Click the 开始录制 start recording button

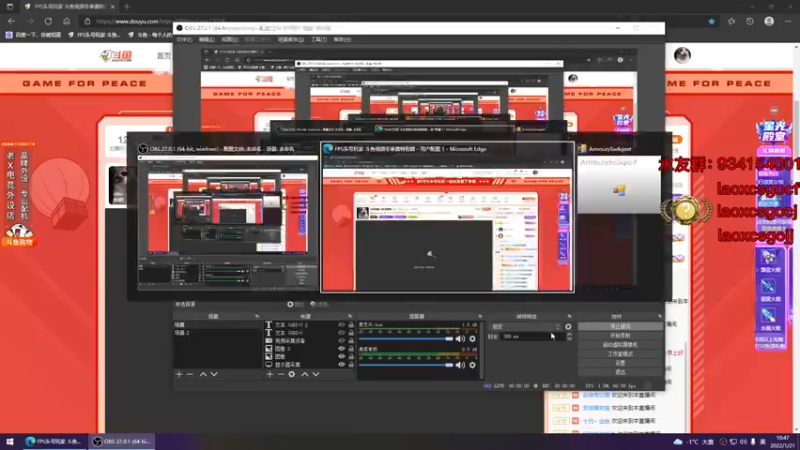coord(620,336)
